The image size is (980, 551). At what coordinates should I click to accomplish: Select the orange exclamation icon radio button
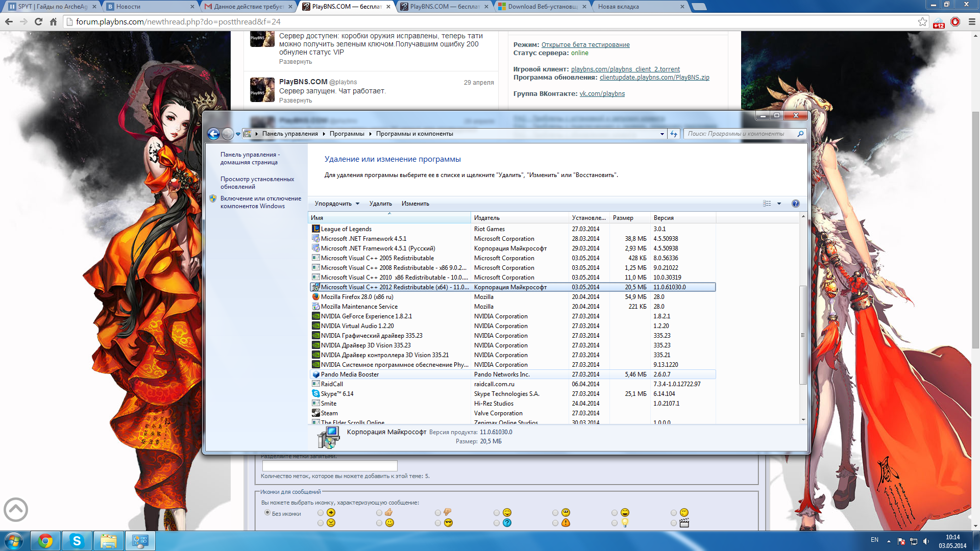click(x=555, y=523)
